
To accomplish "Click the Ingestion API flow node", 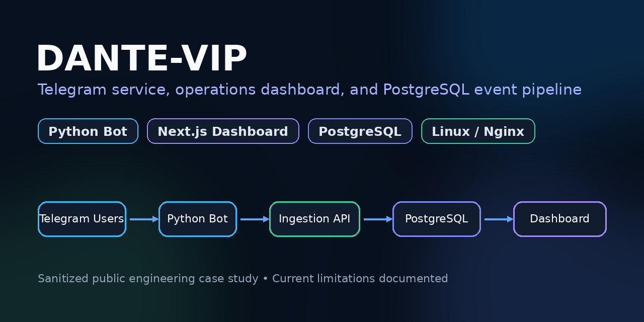I will (x=315, y=219).
